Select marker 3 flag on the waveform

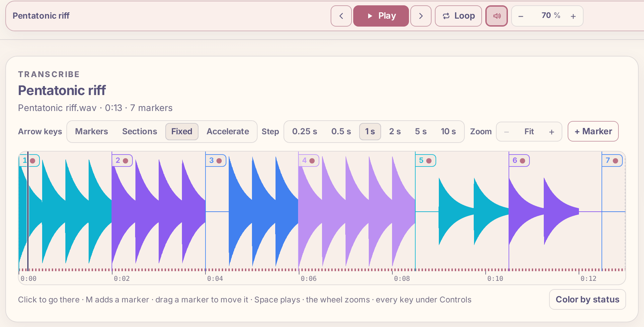point(216,161)
